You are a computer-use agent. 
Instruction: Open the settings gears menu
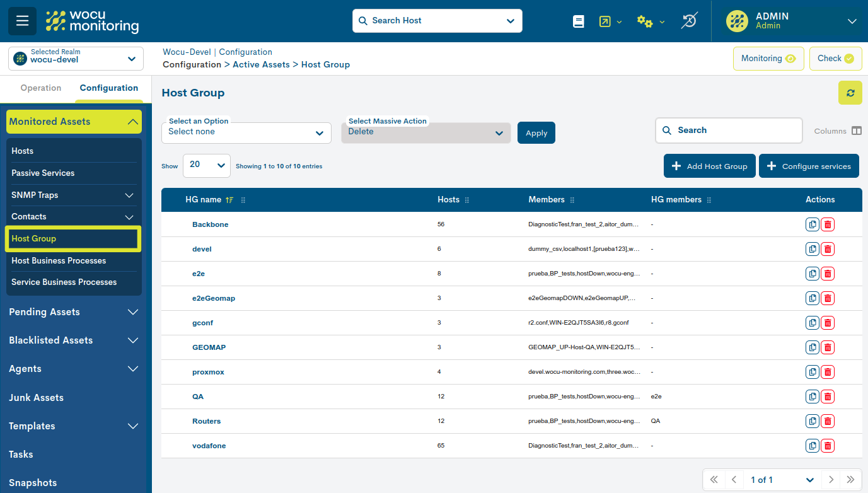coord(651,21)
